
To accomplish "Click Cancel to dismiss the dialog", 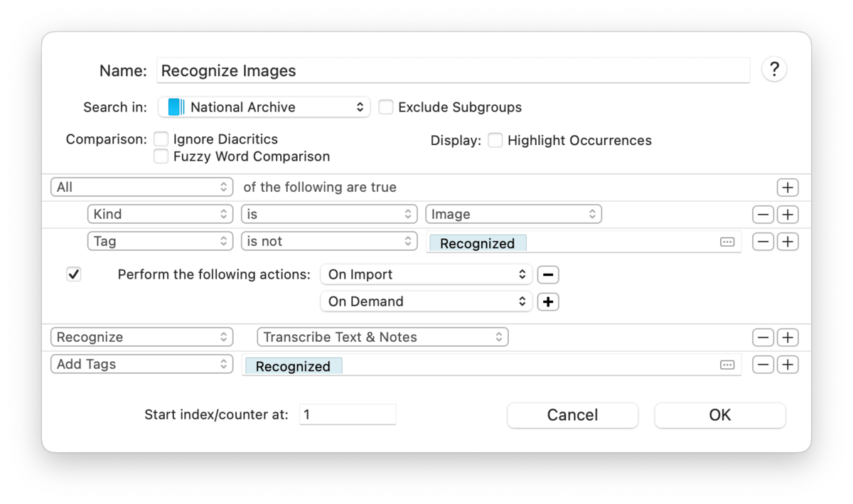I will pyautogui.click(x=572, y=415).
